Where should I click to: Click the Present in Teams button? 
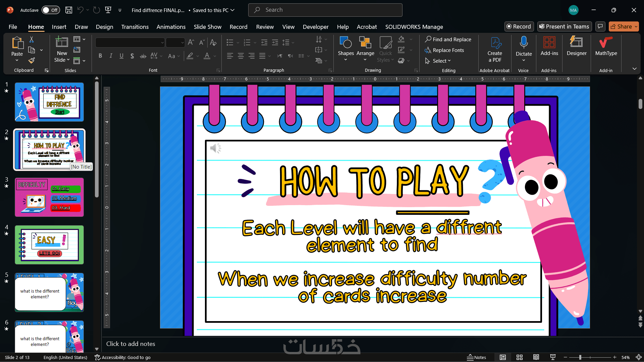(564, 26)
